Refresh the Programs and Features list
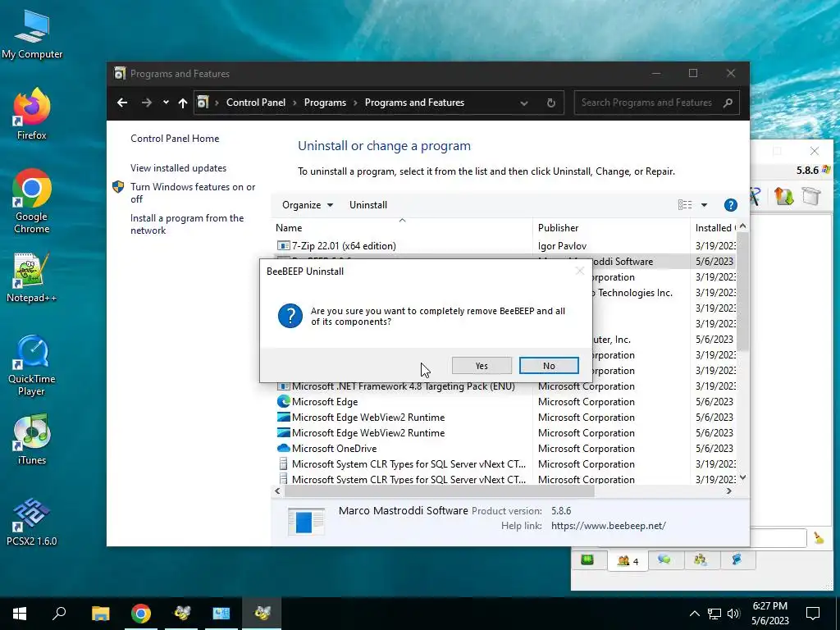Screen dimensions: 840x630 (x=550, y=103)
